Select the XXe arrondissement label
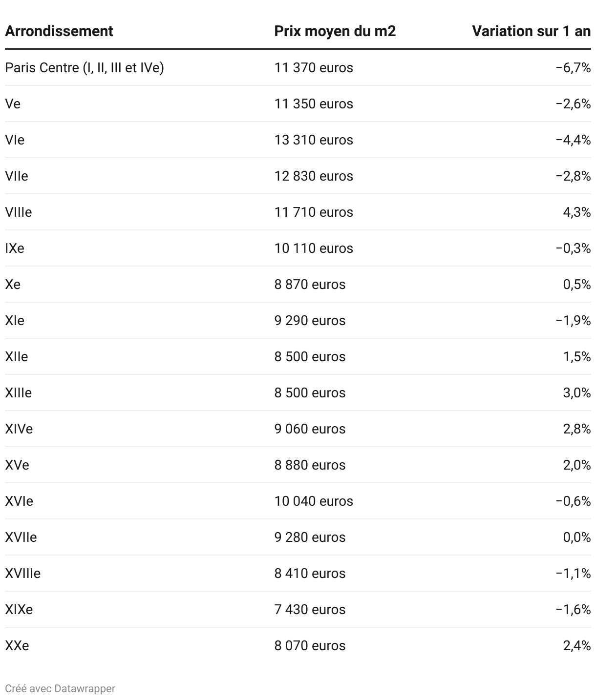 point(17,645)
